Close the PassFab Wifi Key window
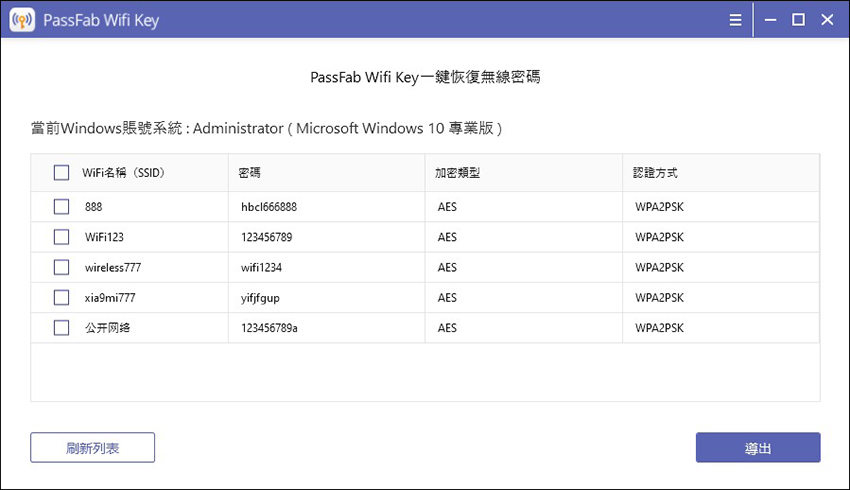The image size is (850, 490). (827, 20)
